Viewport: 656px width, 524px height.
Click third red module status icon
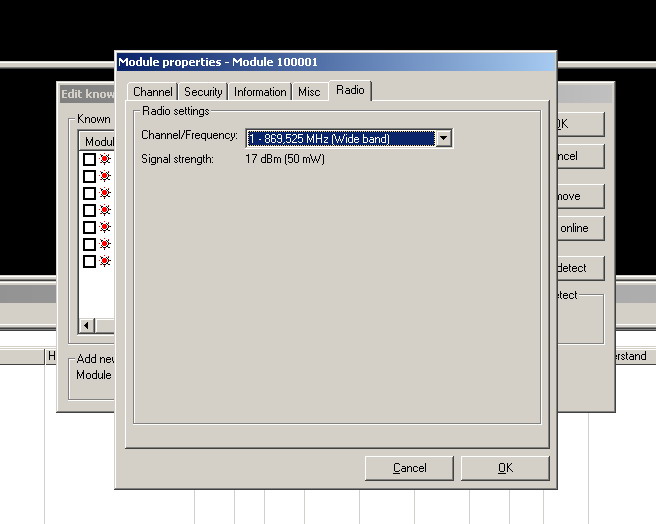(x=105, y=193)
